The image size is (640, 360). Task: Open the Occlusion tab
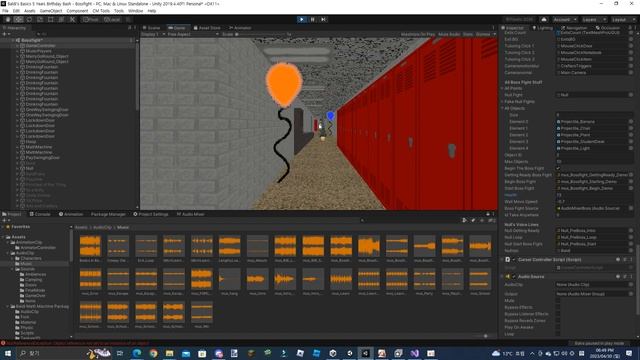point(608,28)
